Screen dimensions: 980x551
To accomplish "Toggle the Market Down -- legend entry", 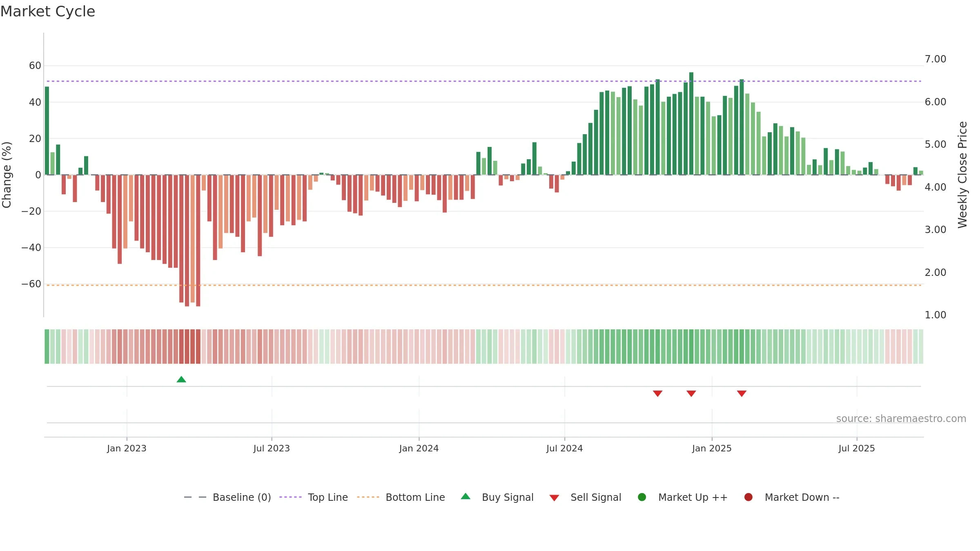I will (792, 497).
